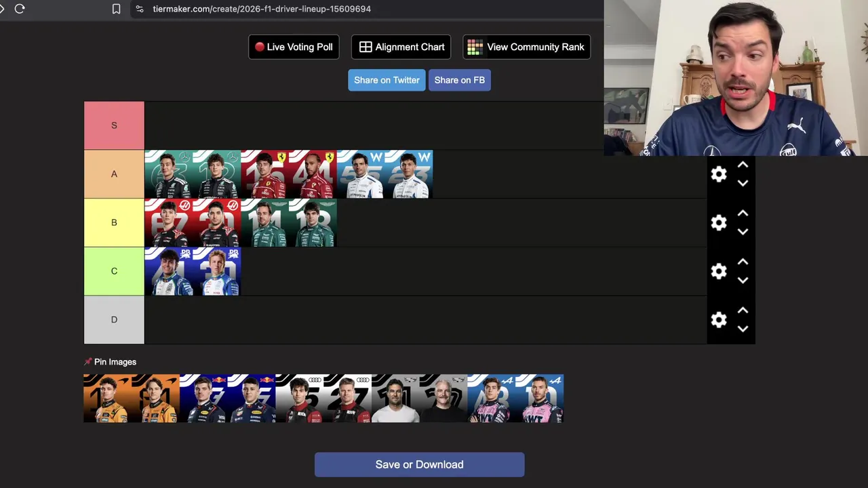Select Williams driver number 55 card
The height and width of the screenshot is (488, 868).
(361, 174)
